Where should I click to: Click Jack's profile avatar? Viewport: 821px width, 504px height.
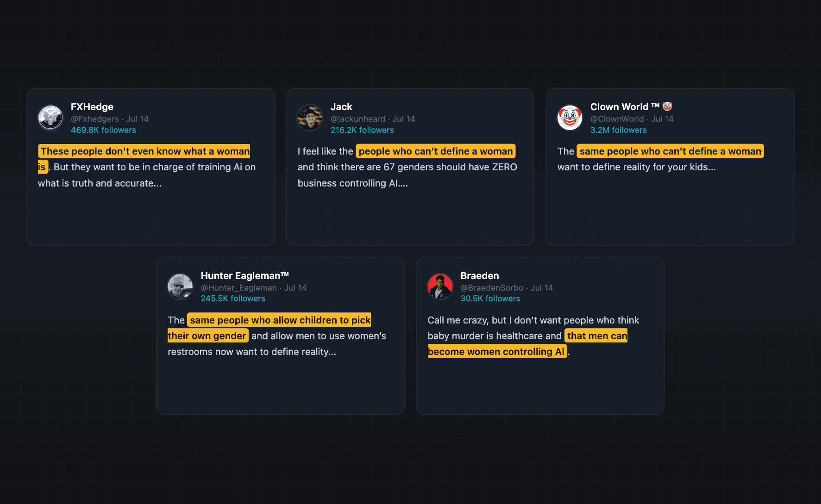point(310,118)
